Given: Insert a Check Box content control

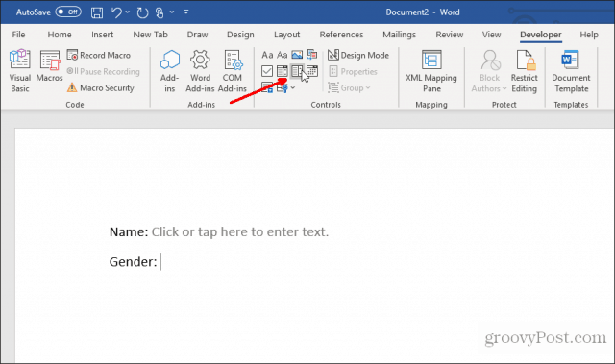Looking at the screenshot, I should [267, 71].
